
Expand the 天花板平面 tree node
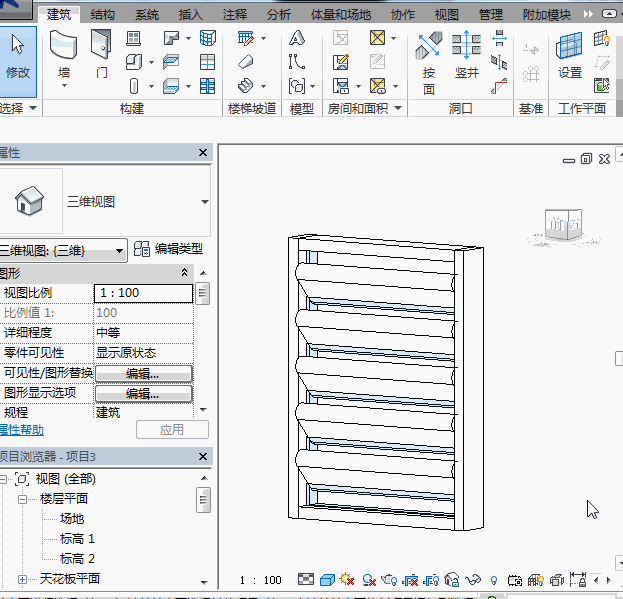22,579
